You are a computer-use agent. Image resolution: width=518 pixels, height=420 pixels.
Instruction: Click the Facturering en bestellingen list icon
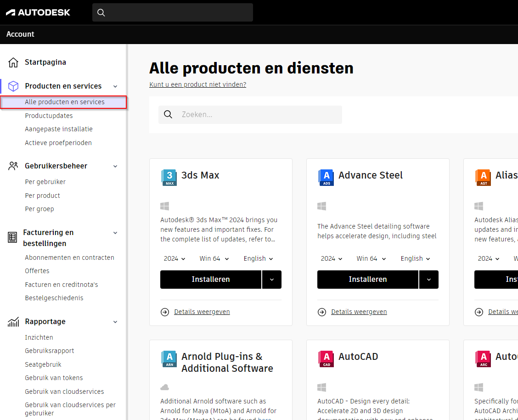[12, 237]
